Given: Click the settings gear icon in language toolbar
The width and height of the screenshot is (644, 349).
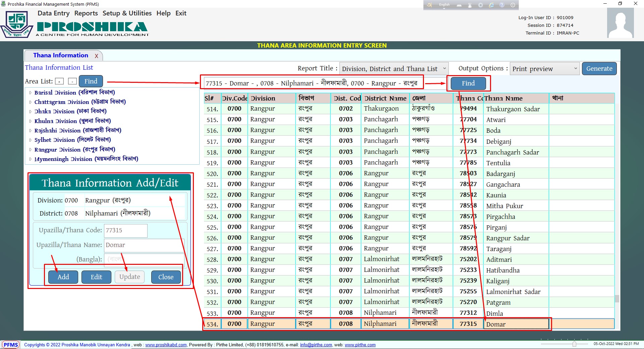Looking at the screenshot, I should [x=481, y=5].
